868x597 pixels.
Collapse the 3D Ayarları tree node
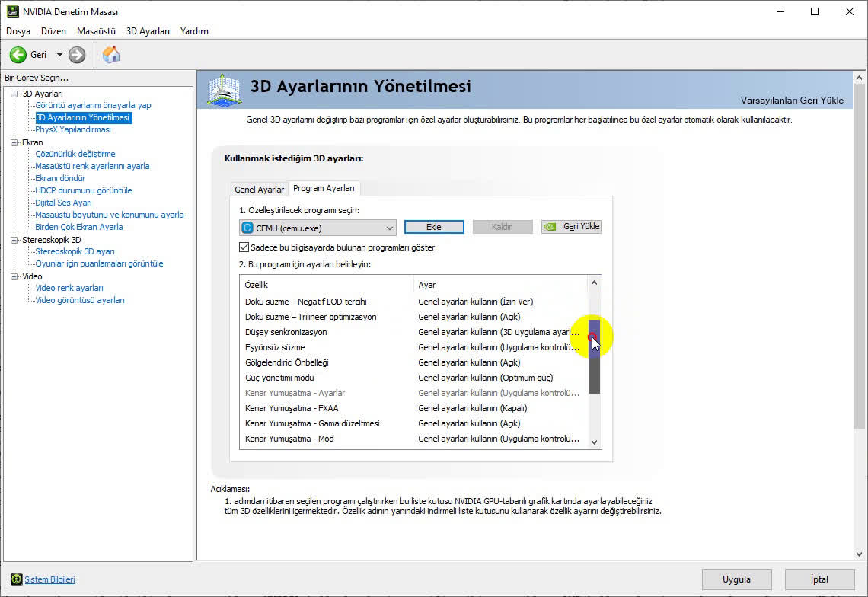14,94
